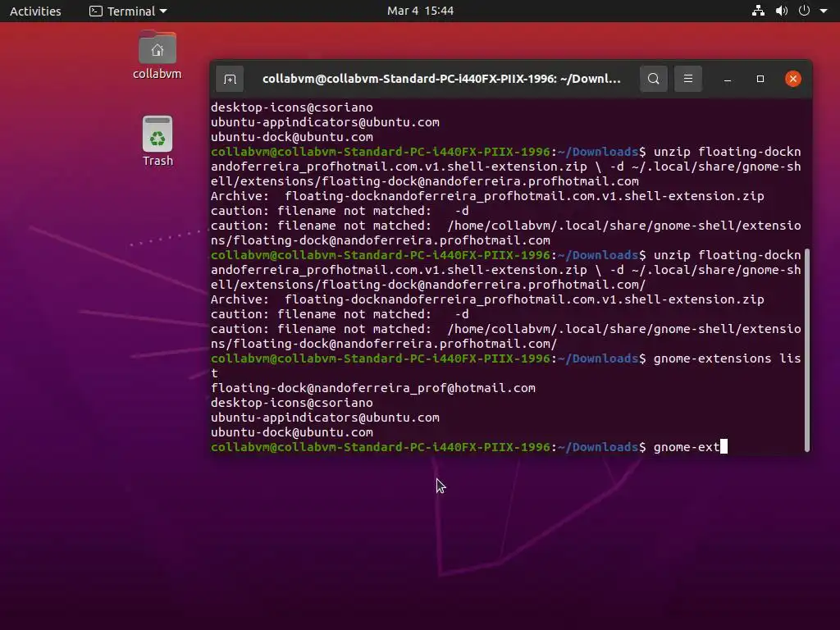Screen dimensions: 840x630
Task: Click the second 'Archive:' output line
Action: coord(487,299)
